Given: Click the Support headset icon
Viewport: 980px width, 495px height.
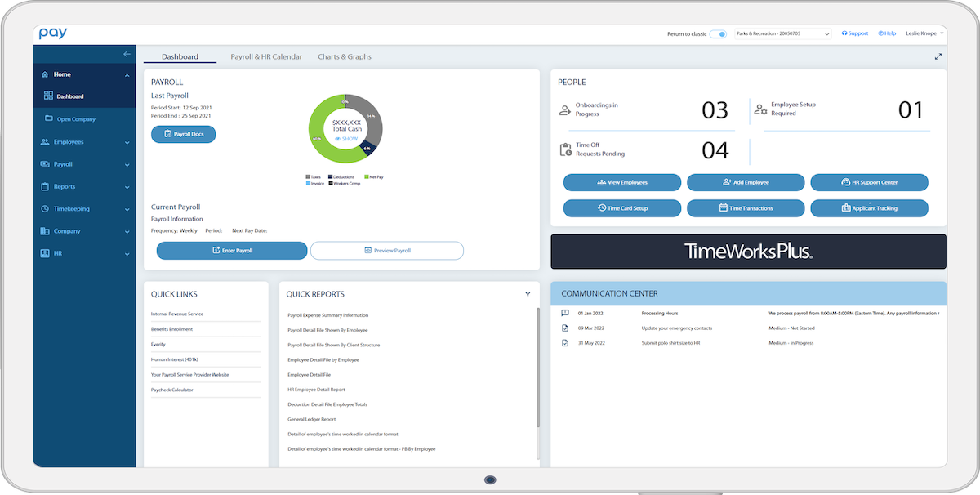Looking at the screenshot, I should pos(844,33).
